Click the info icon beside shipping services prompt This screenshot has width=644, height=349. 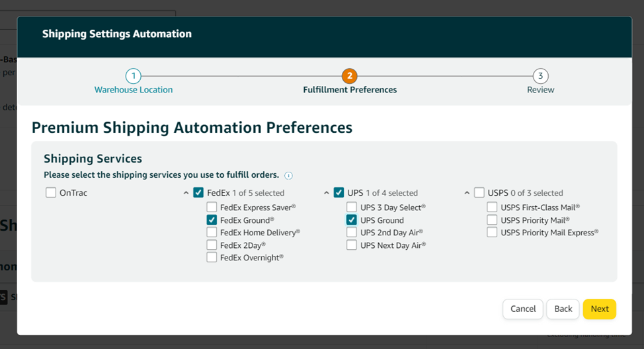288,176
